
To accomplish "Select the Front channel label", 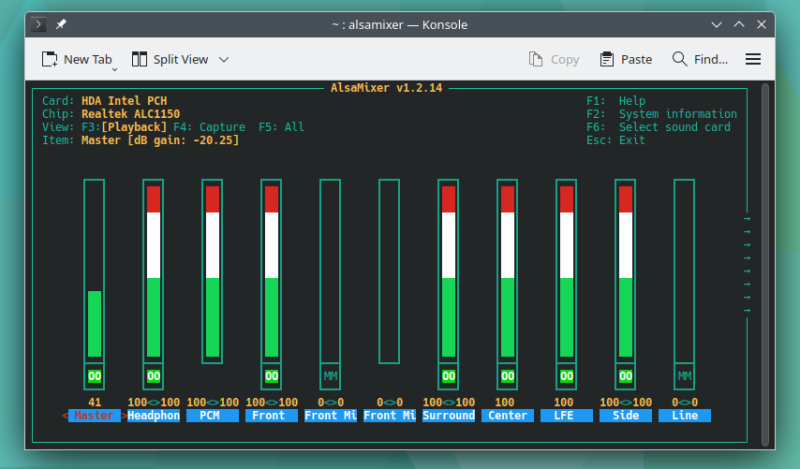I will (271, 415).
